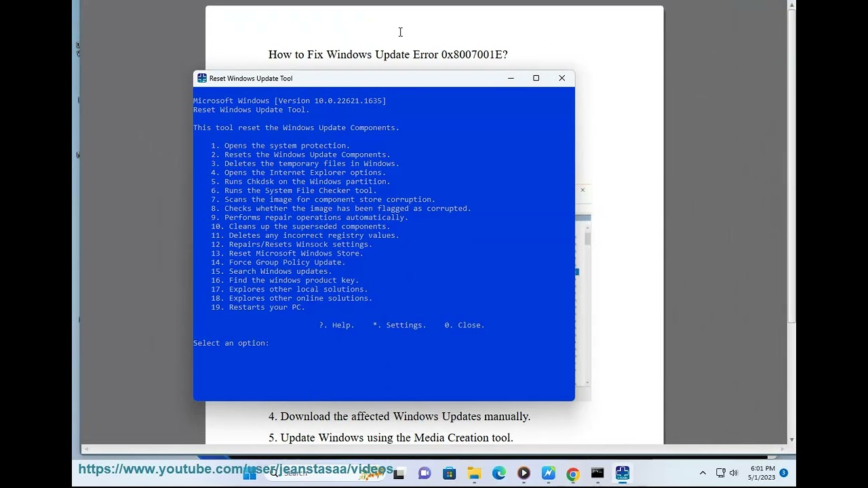Click the Reset Windows Update Tool title icon
868x488 pixels.
[x=201, y=79]
